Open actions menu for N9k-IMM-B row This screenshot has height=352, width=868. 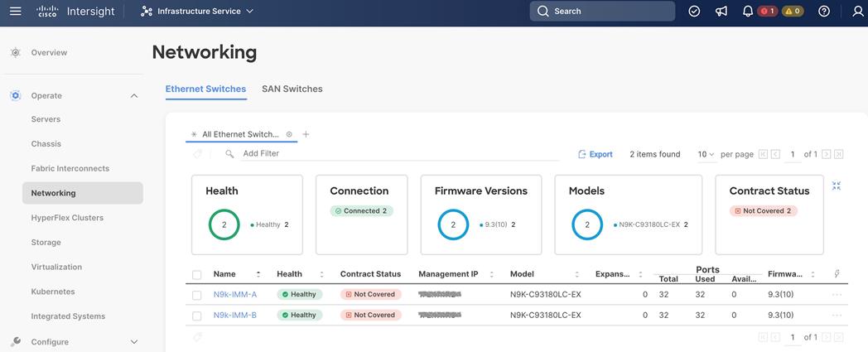[x=837, y=315]
